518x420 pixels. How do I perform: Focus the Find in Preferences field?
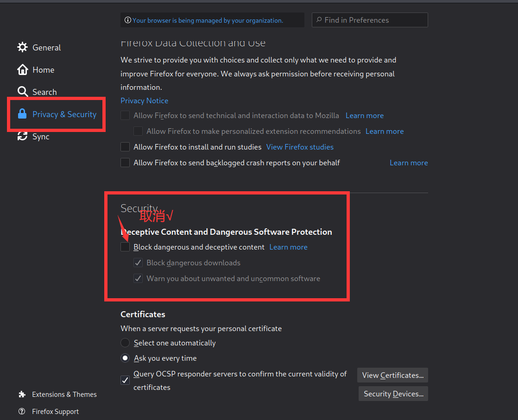(x=370, y=20)
